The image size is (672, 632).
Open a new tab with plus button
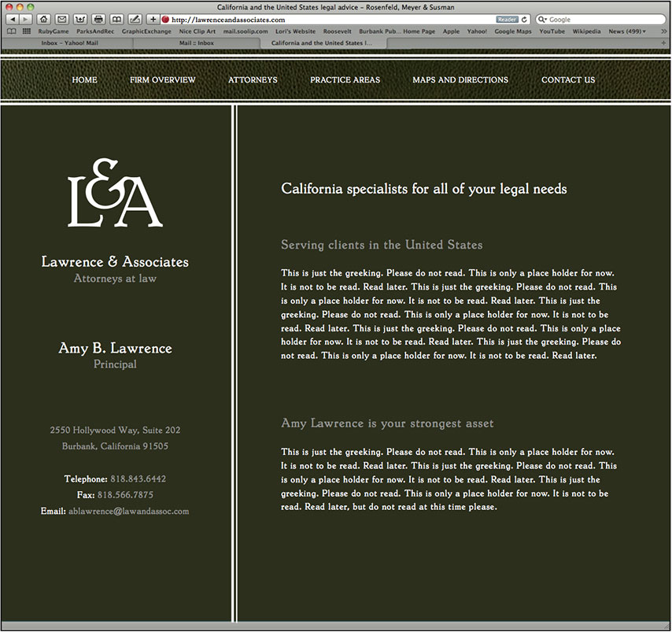pyautogui.click(x=665, y=43)
